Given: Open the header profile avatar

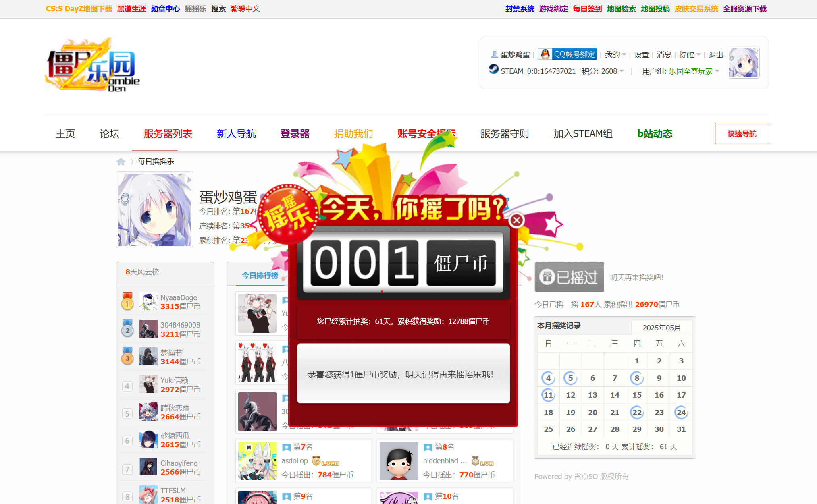Looking at the screenshot, I should [744, 62].
